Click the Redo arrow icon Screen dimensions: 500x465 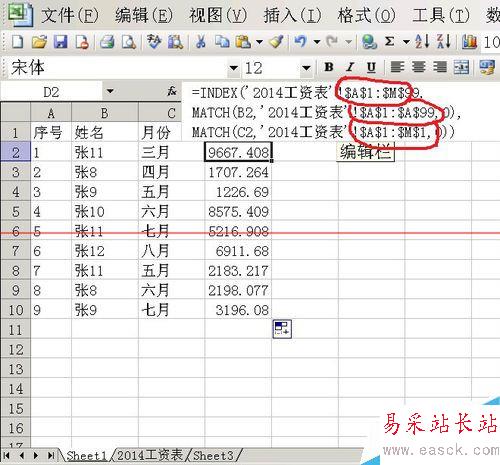[x=332, y=42]
